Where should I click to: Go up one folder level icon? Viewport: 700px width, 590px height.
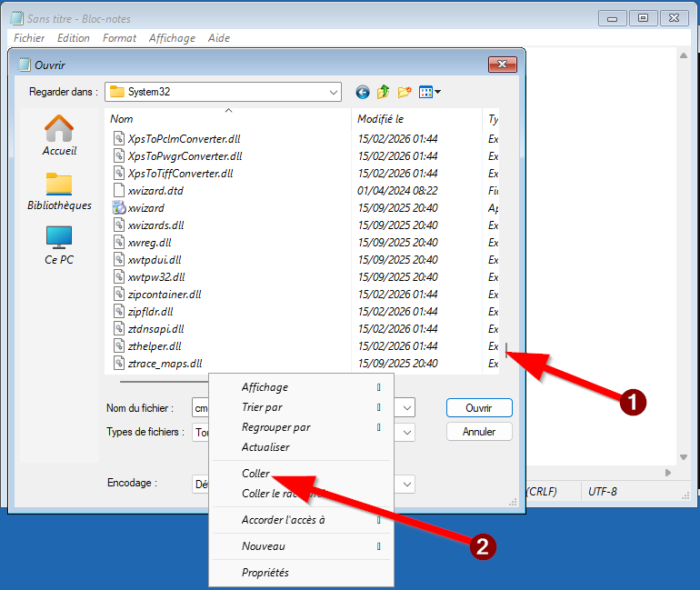tap(384, 92)
